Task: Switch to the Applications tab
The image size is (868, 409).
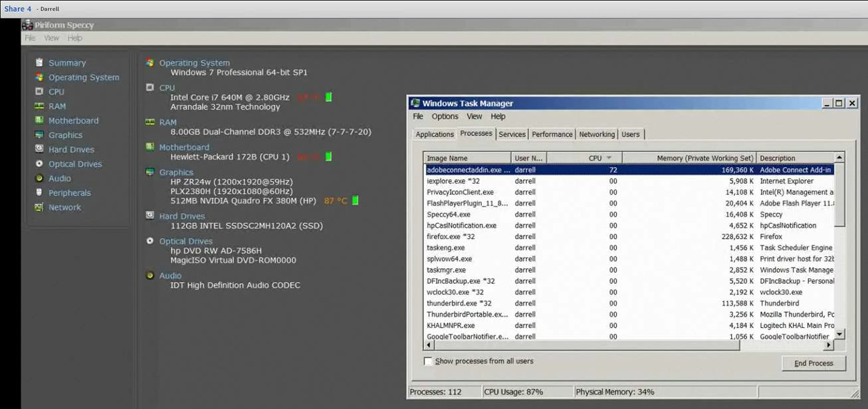Action: point(435,134)
